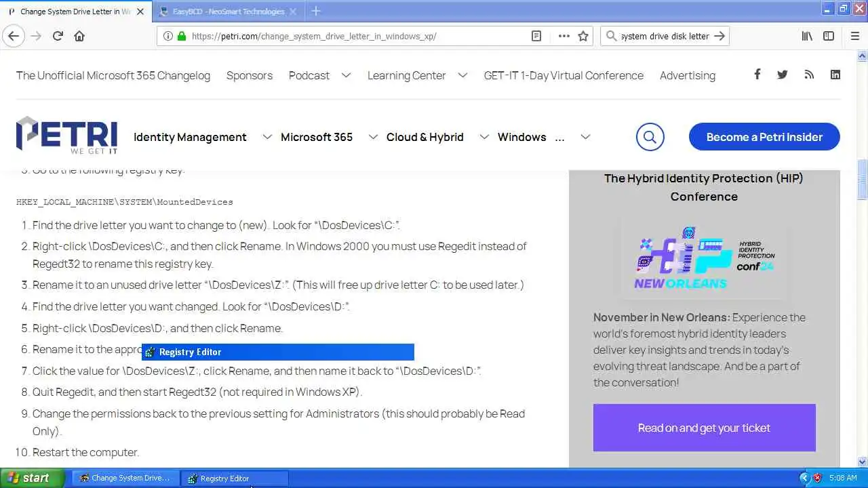Open a new browser tab
Image resolution: width=868 pixels, height=488 pixels.
316,11
